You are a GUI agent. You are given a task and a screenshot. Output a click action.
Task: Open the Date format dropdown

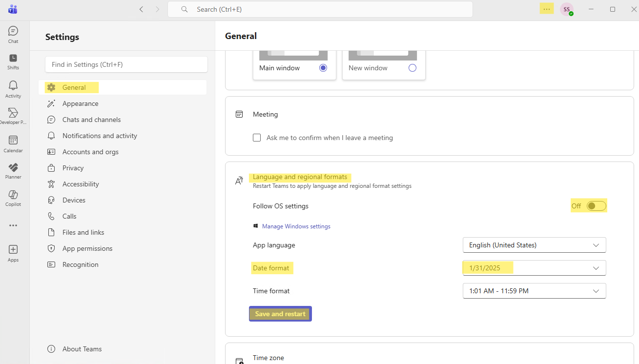click(534, 268)
